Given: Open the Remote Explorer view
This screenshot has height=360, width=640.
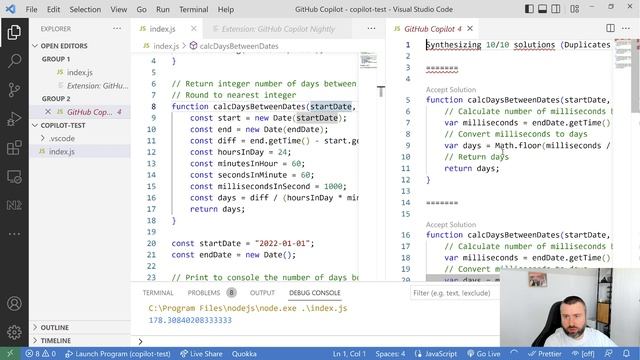Looking at the screenshot, I should [14, 176].
